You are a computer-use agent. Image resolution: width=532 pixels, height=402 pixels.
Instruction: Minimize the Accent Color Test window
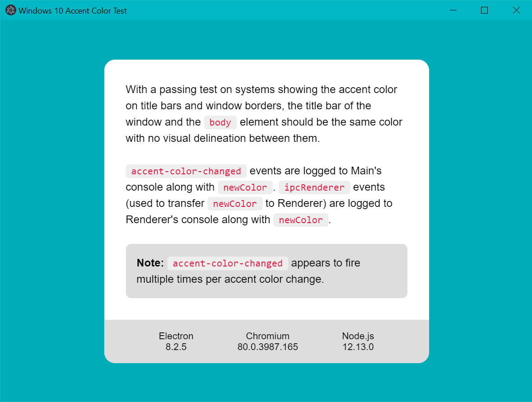pyautogui.click(x=453, y=10)
